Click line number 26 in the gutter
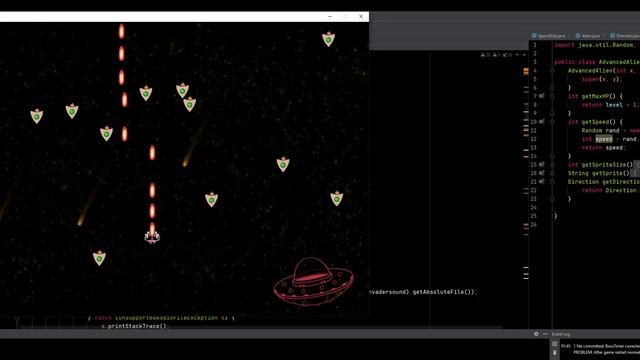 tap(533, 224)
